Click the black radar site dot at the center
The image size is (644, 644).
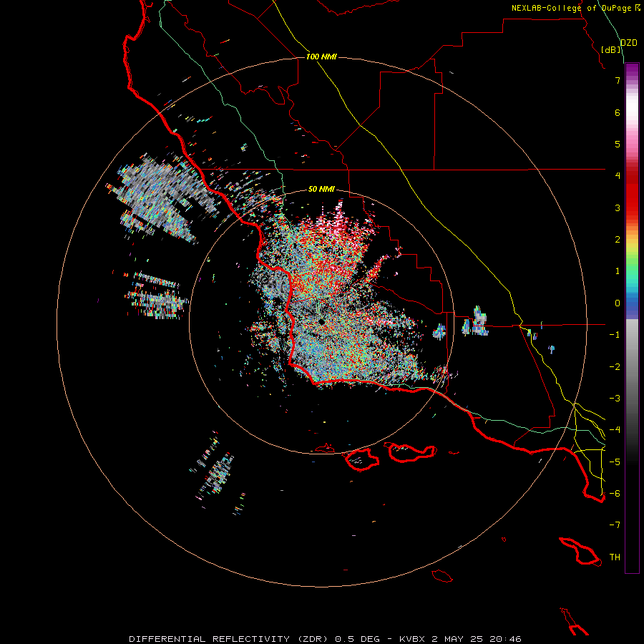[321, 322]
